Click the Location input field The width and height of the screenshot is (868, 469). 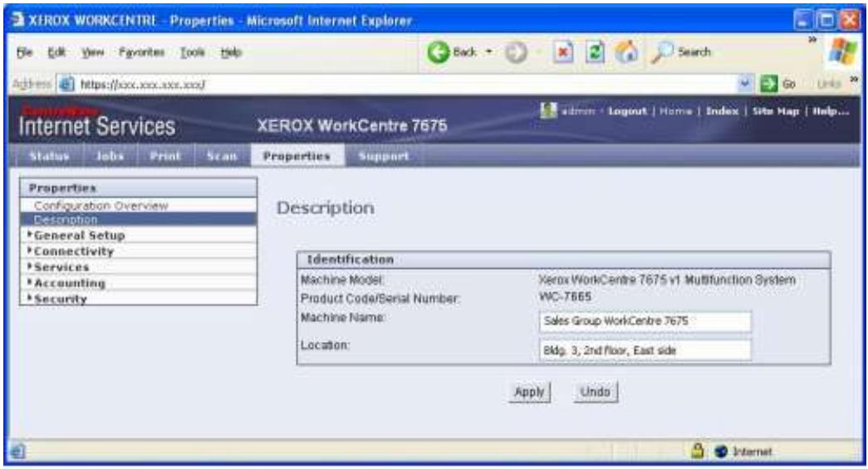point(645,350)
